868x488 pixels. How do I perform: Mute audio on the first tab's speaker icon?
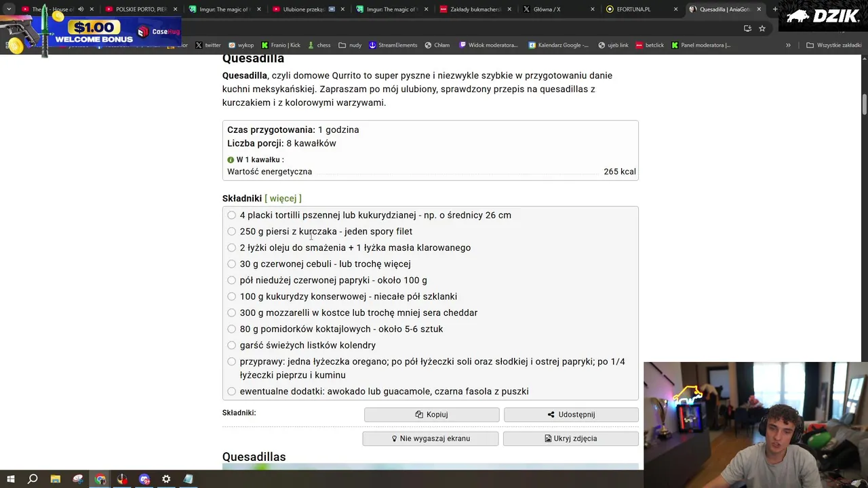point(81,9)
